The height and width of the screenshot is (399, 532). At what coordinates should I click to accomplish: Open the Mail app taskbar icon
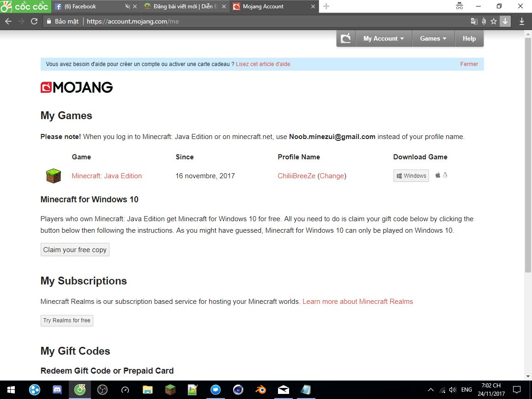pos(283,390)
